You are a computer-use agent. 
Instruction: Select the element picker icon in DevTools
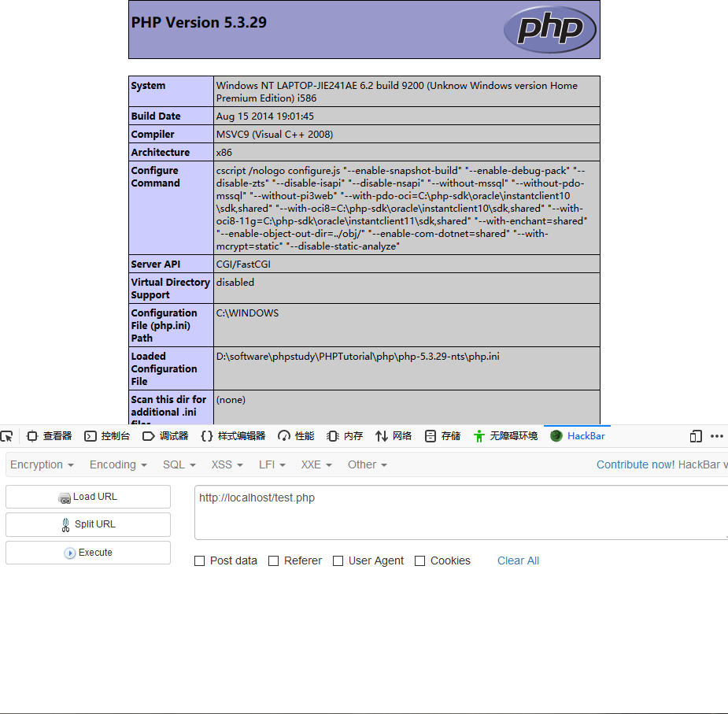click(x=8, y=435)
